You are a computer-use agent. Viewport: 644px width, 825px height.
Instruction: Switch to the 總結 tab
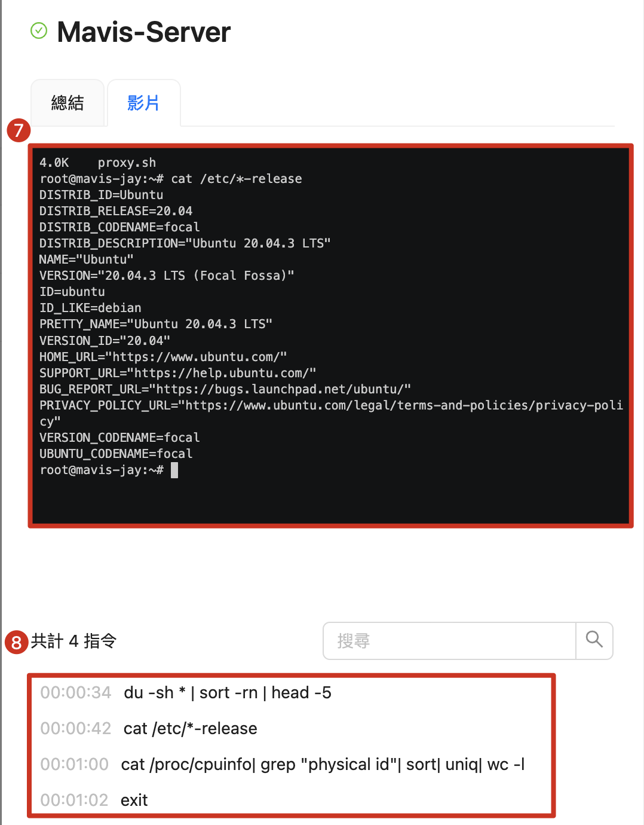68,103
